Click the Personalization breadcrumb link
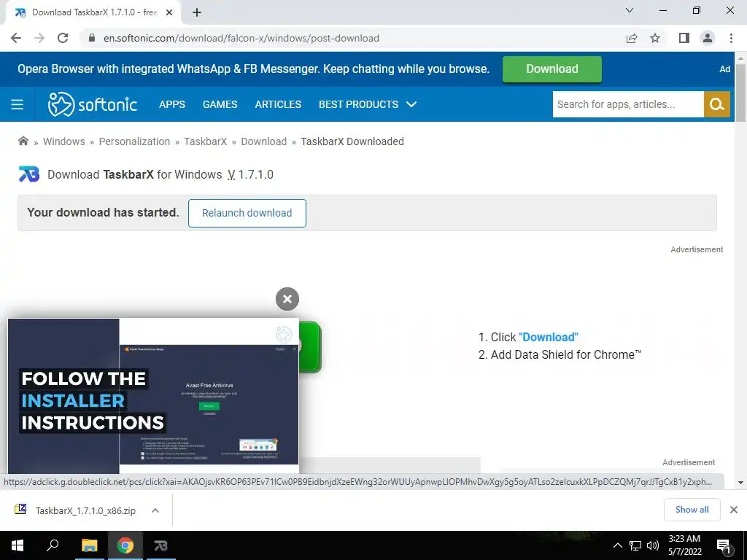 134,141
